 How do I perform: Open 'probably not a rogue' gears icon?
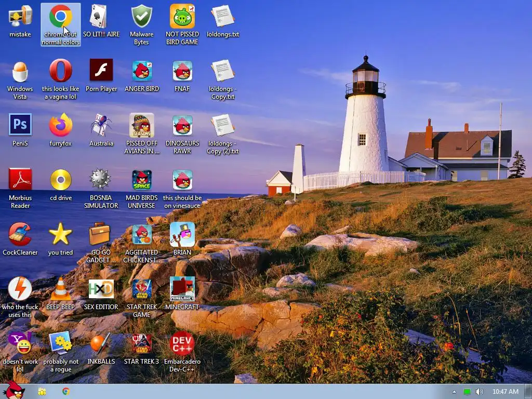click(60, 343)
